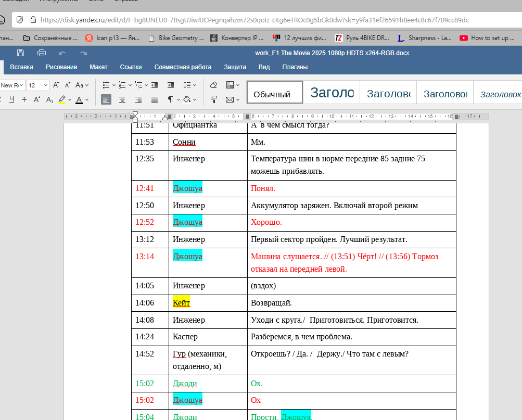Viewport: 522px width, 420px height.
Task: Open the Плагины tab
Action: click(295, 67)
